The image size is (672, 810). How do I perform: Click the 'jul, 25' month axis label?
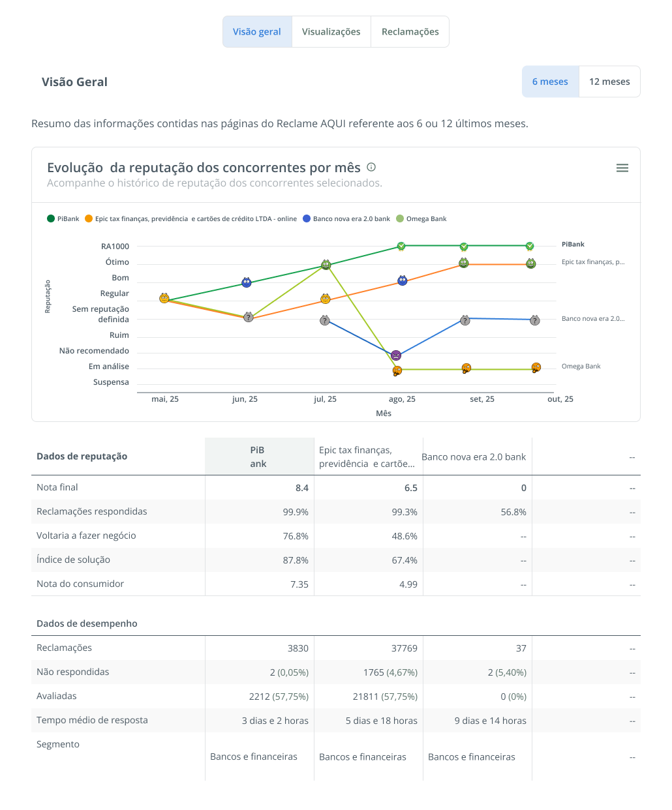tap(325, 399)
